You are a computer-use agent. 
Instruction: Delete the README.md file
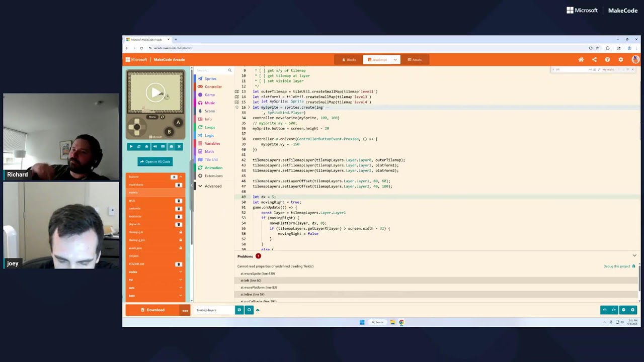pyautogui.click(x=178, y=264)
